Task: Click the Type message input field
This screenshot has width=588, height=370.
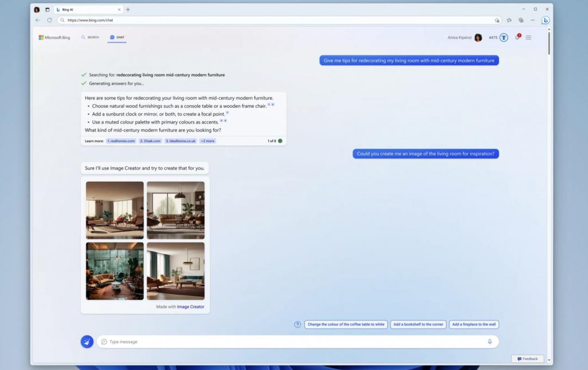Action: point(294,342)
